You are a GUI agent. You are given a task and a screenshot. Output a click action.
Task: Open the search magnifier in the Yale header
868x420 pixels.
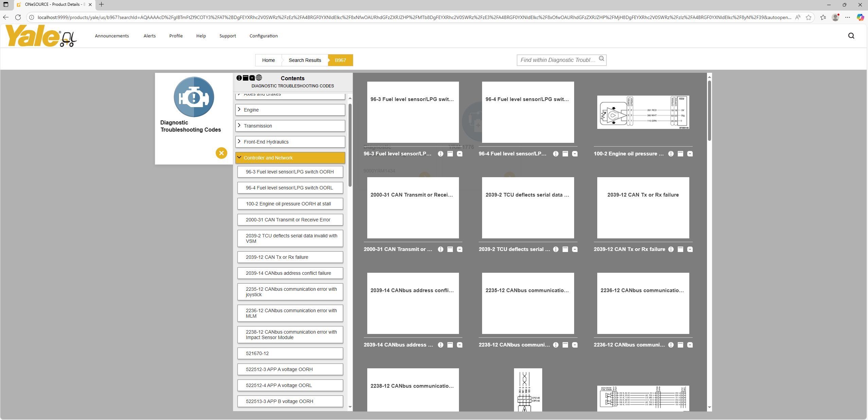[851, 35]
